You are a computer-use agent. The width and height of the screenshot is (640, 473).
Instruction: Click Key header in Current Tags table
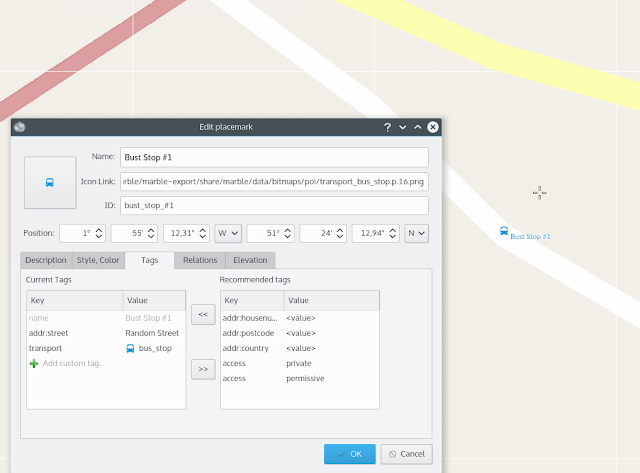[75, 300]
